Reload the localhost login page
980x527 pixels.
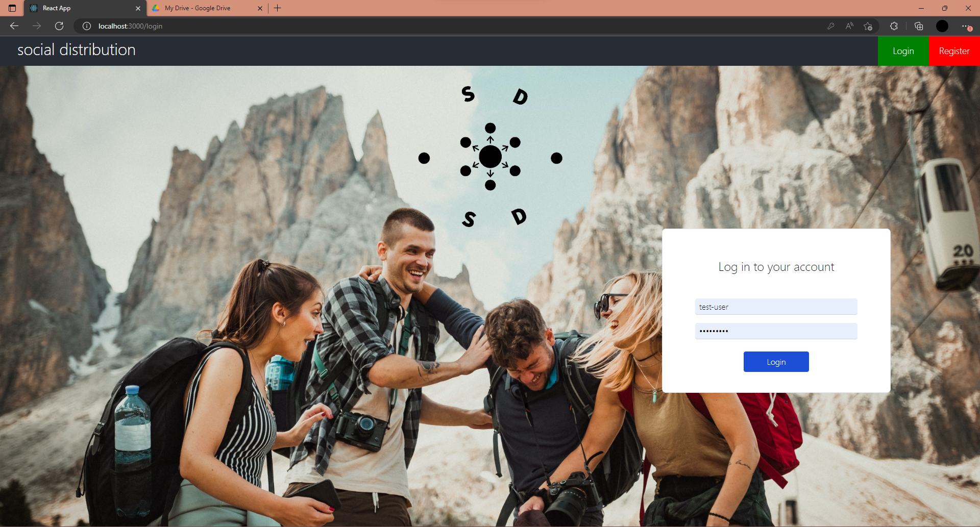pyautogui.click(x=59, y=26)
